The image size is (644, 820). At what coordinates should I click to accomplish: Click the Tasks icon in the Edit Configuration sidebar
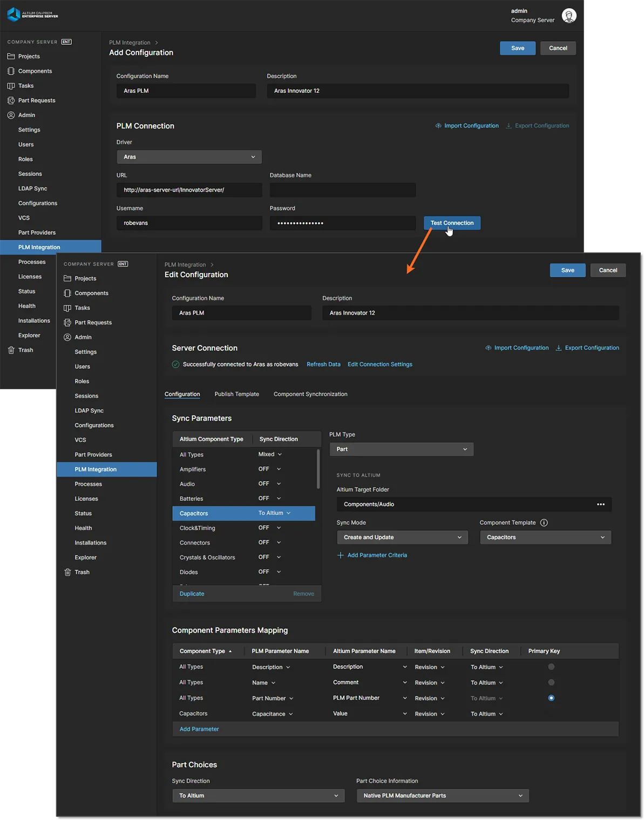click(x=67, y=308)
